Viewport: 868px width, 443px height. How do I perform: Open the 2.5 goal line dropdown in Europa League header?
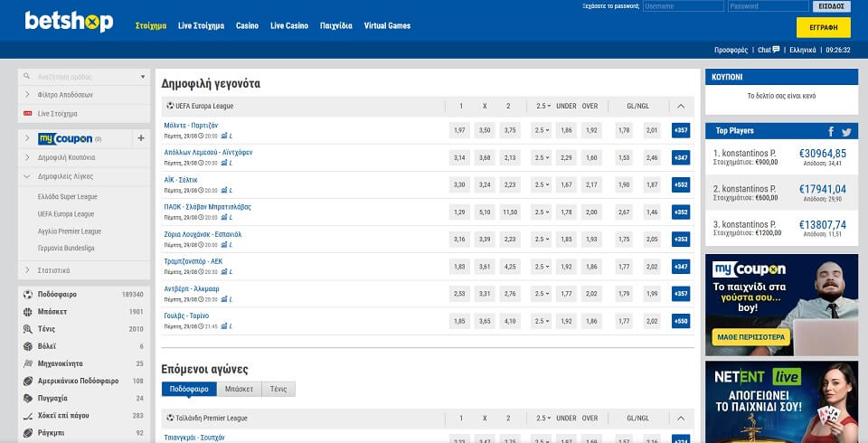pos(543,107)
